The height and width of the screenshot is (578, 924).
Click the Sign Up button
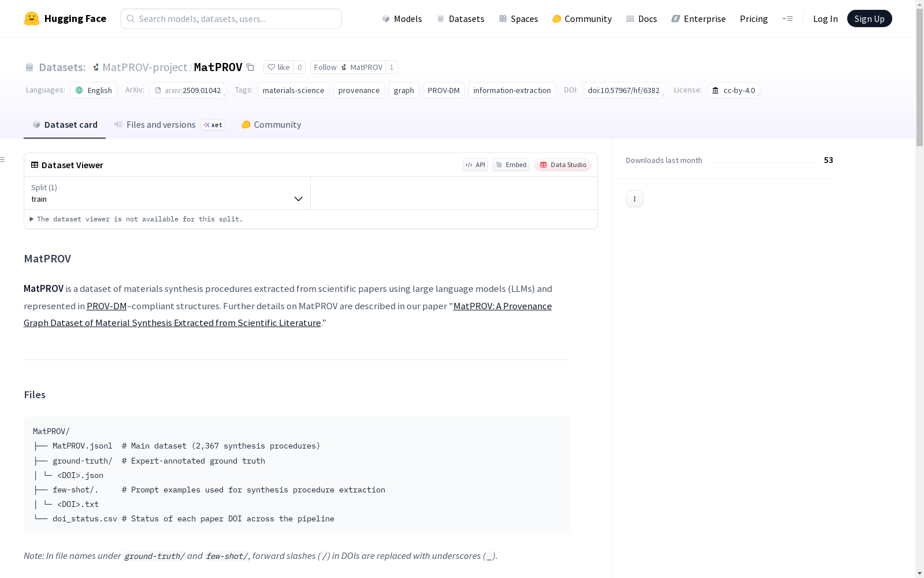tap(869, 18)
